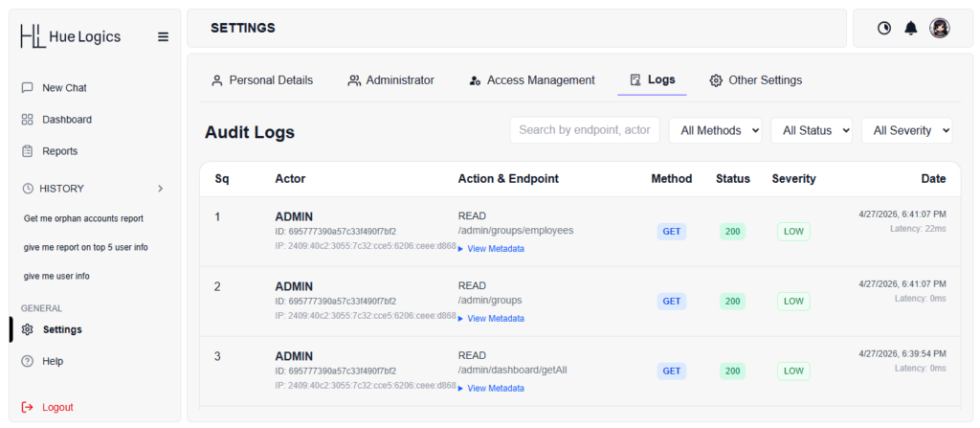Click the hamburger menu icon in sidebar

(163, 36)
